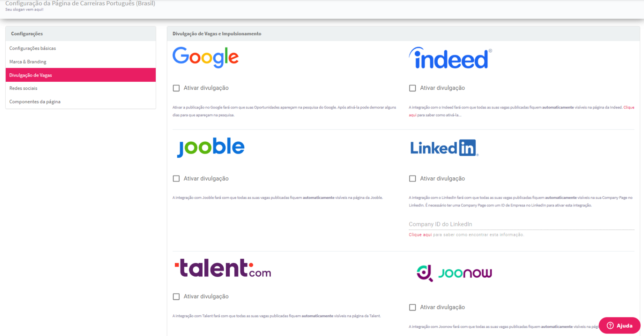
Task: Click the LinkedIn logo
Action: point(444,148)
